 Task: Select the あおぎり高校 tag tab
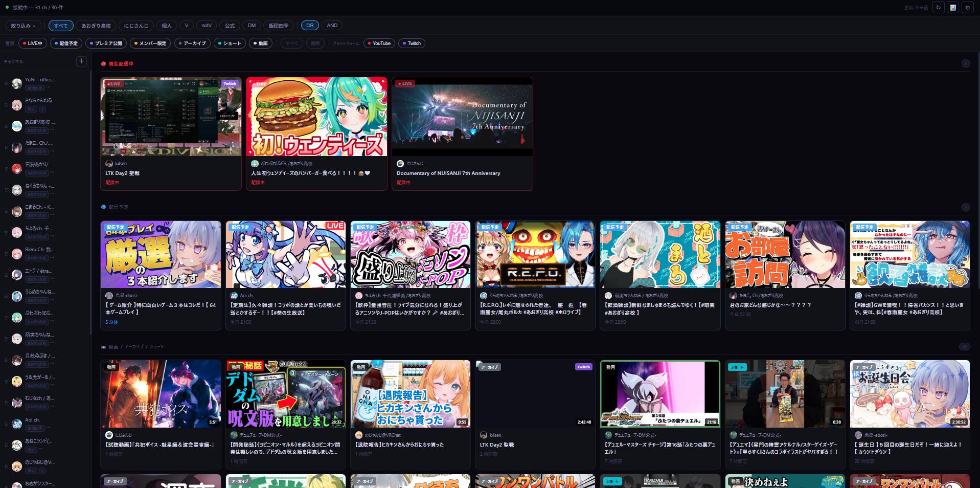pyautogui.click(x=96, y=26)
